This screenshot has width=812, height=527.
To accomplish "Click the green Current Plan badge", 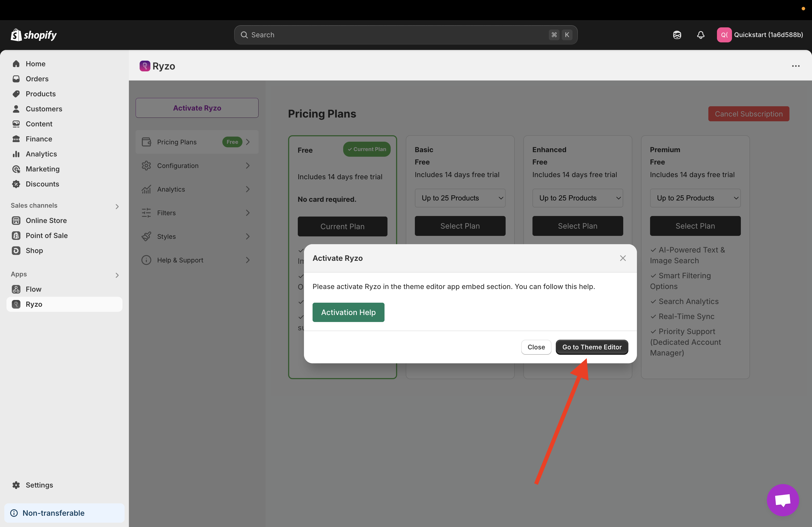I will (x=367, y=149).
